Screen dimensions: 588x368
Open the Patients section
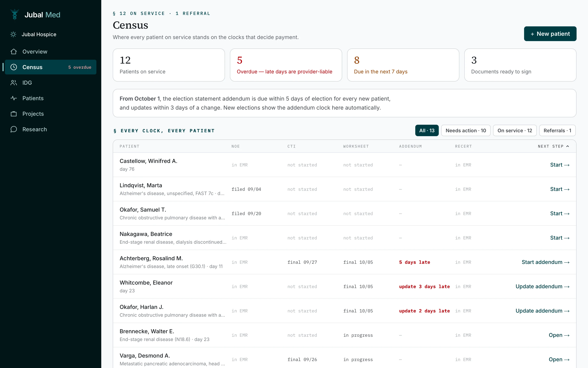[51, 98]
